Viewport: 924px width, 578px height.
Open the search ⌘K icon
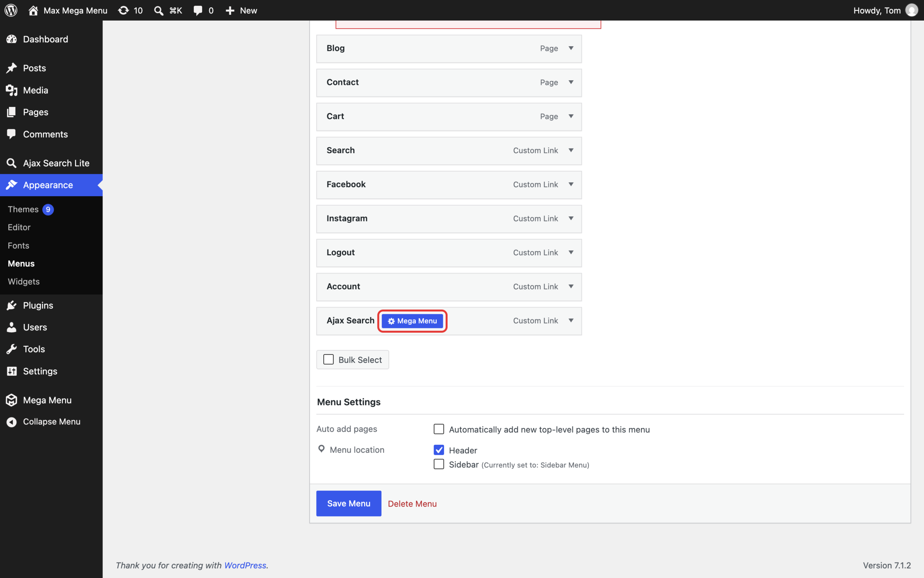(158, 11)
